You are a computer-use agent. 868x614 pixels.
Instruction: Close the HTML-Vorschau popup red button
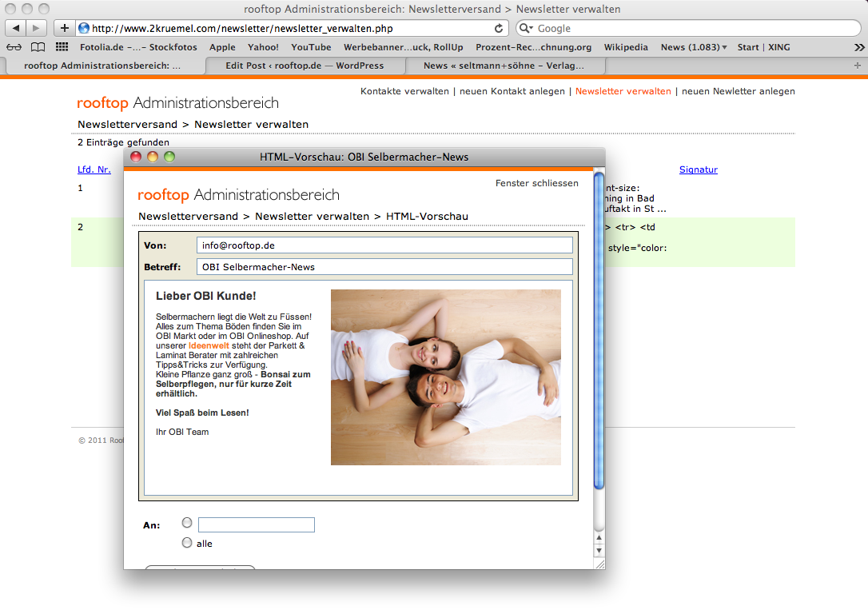pyautogui.click(x=136, y=157)
